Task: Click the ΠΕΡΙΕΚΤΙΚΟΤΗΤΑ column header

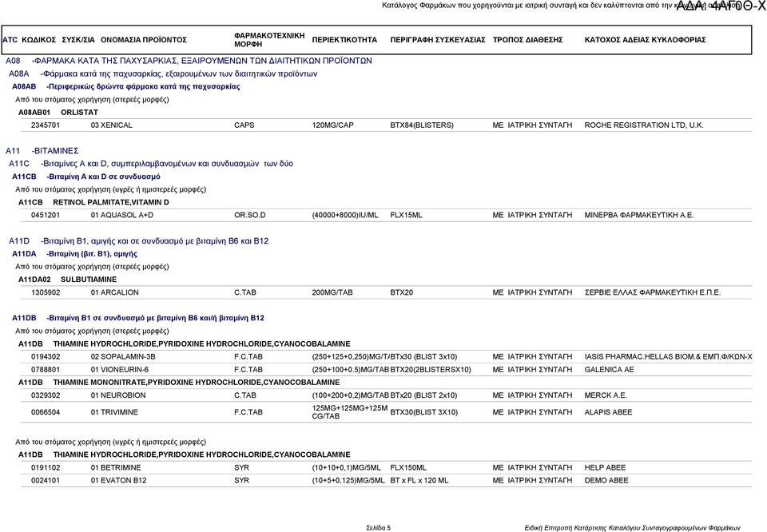Action: [344, 40]
